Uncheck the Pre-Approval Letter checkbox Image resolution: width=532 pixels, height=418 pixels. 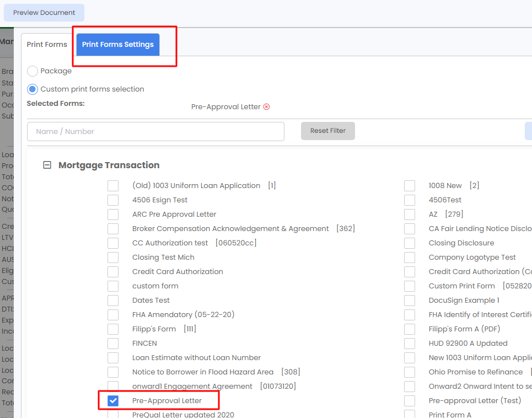(113, 400)
